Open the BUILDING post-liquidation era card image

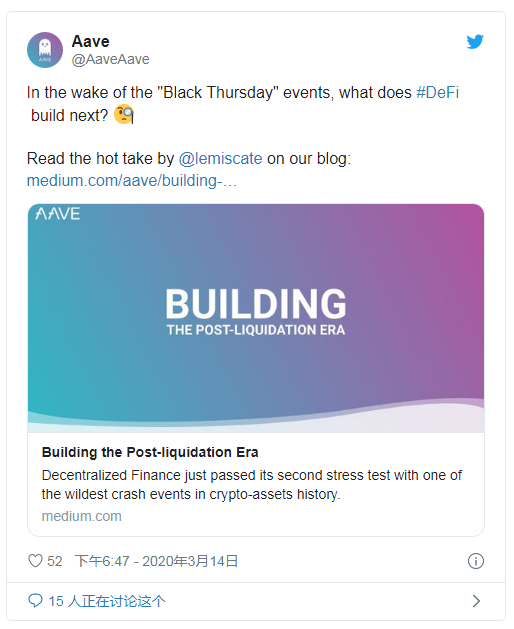pos(256,318)
